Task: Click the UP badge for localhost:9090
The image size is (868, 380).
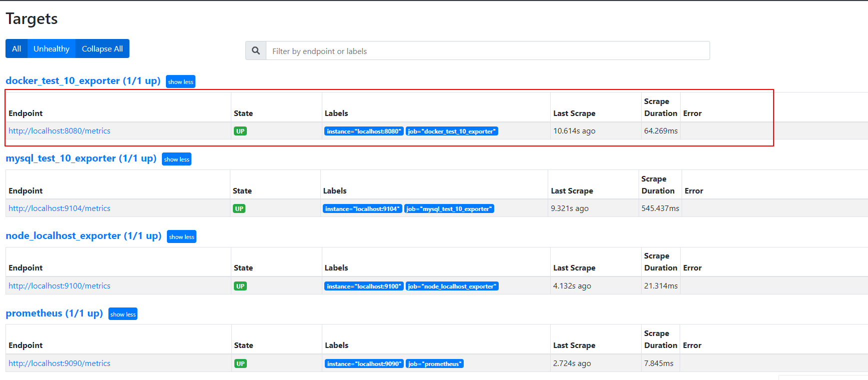Action: pyautogui.click(x=240, y=363)
